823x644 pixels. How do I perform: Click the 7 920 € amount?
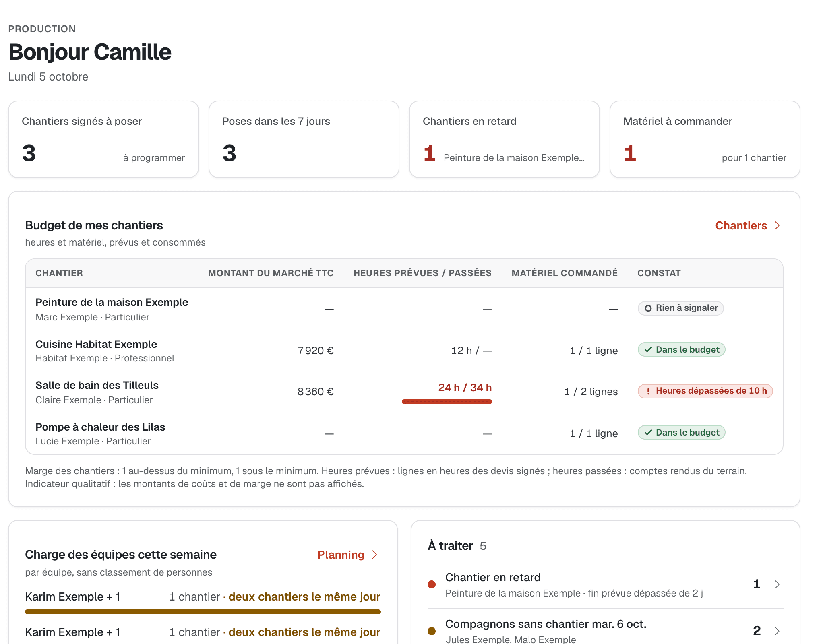tap(316, 351)
